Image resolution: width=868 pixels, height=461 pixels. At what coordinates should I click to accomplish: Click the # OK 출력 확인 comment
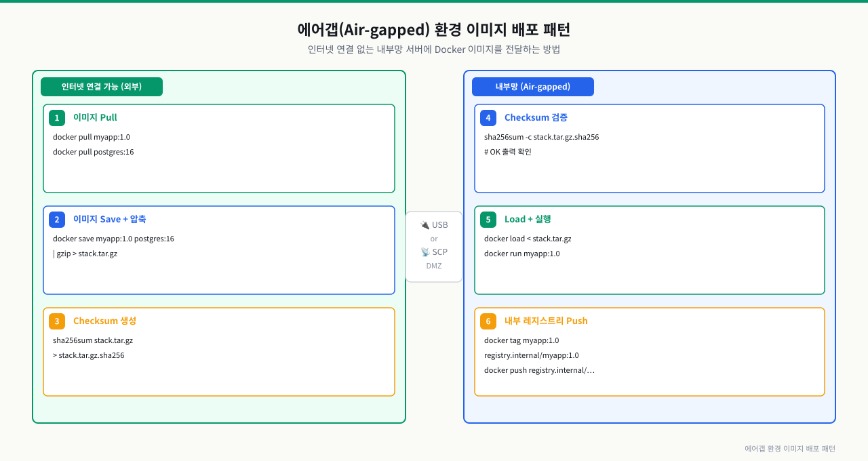tap(508, 152)
